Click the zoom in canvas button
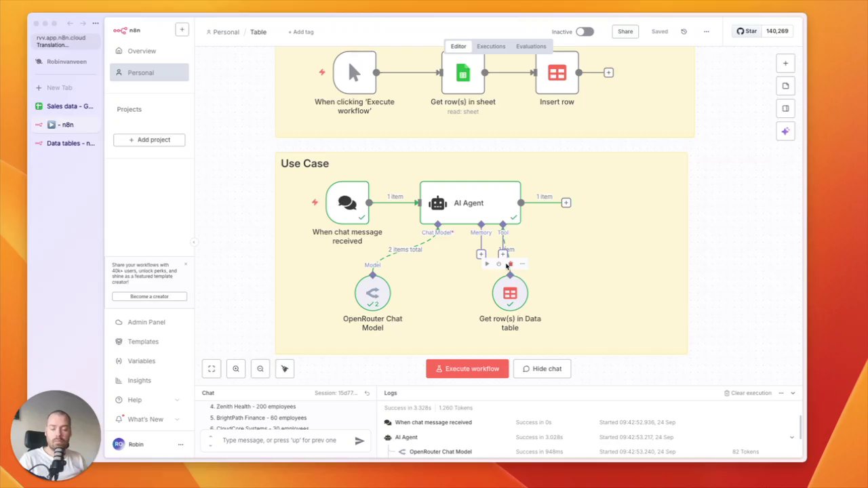868x488 pixels. pyautogui.click(x=236, y=369)
